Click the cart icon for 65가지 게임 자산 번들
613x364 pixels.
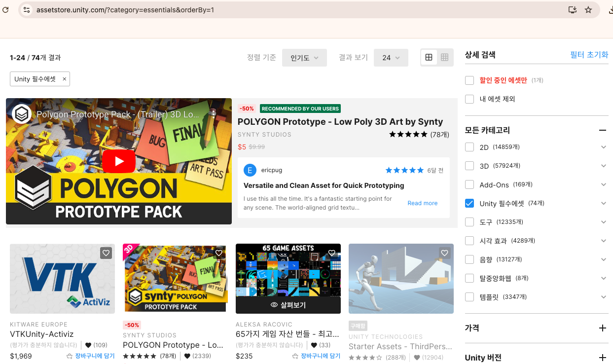[295, 356]
